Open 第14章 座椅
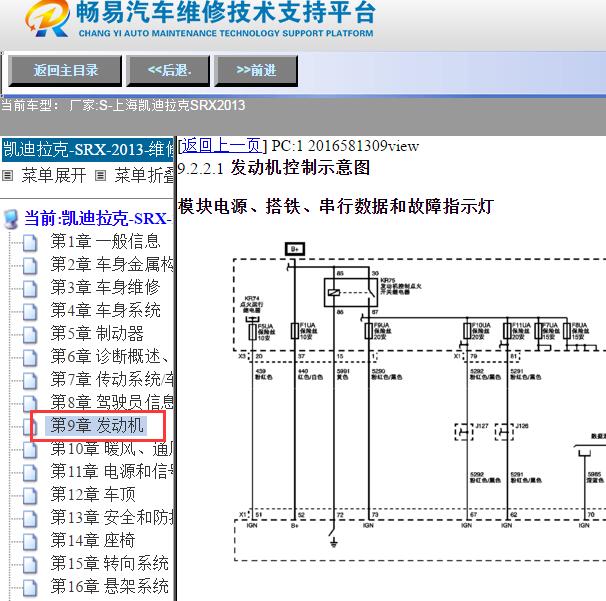Image resolution: width=606 pixels, height=601 pixels. click(93, 541)
